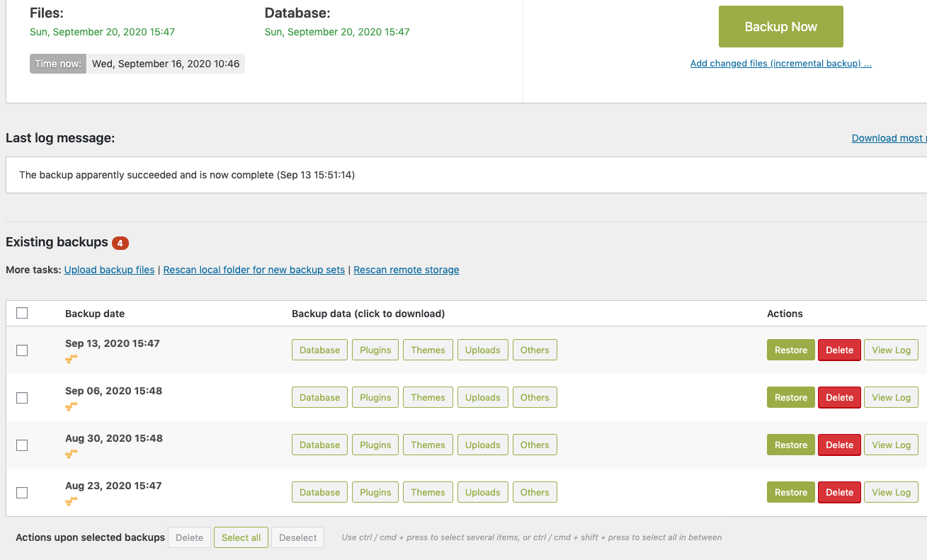Click the S3 storage icon under Aug 30 backup
The height and width of the screenshot is (560, 927).
(71, 454)
